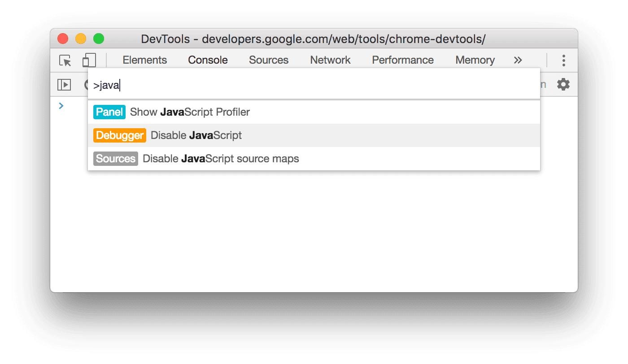The width and height of the screenshot is (628, 364).
Task: Open the DevTools three-dot customize menu
Action: pyautogui.click(x=564, y=60)
